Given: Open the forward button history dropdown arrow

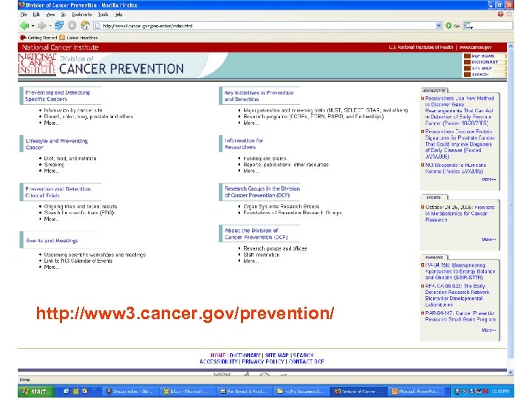Looking at the screenshot, I should pyautogui.click(x=50, y=26).
